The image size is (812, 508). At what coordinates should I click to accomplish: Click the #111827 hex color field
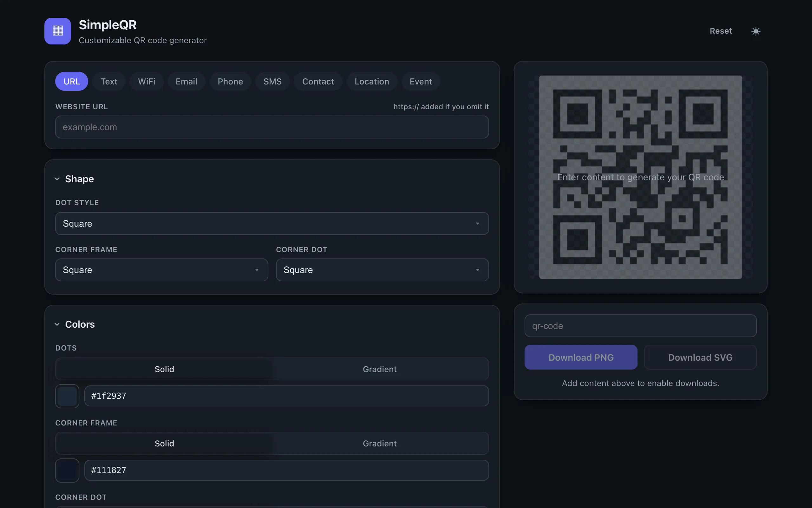click(286, 470)
